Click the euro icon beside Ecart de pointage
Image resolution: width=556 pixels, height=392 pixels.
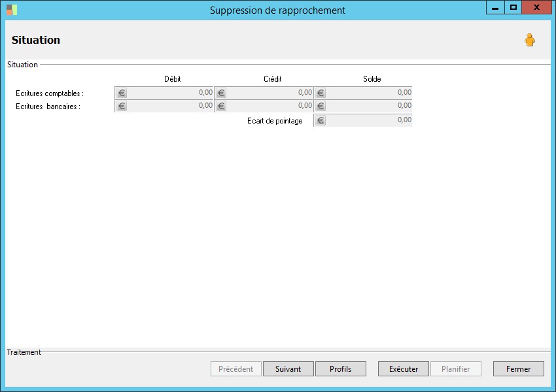[320, 120]
